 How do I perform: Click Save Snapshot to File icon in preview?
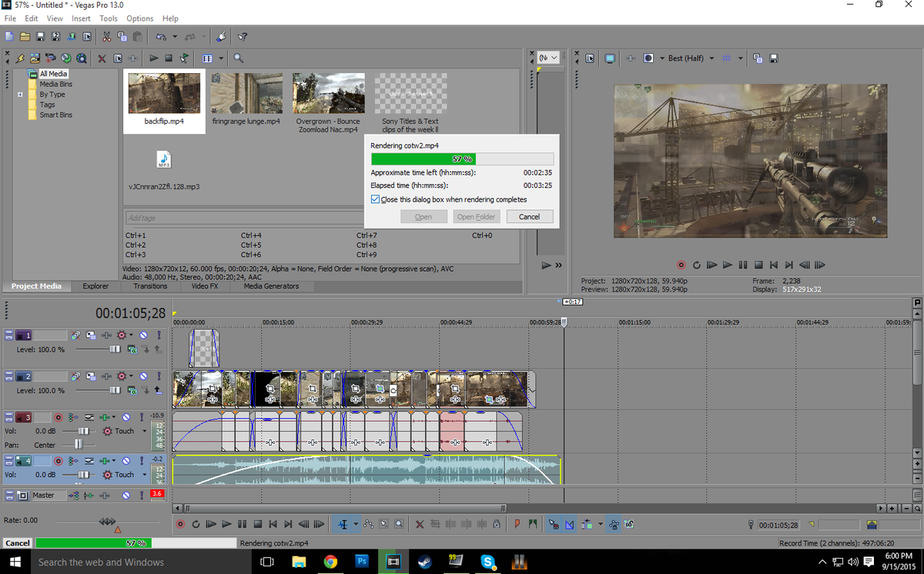[774, 58]
